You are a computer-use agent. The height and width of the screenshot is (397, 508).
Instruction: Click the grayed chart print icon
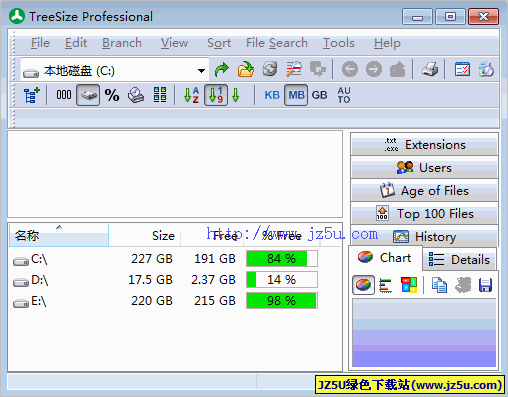pos(463,285)
